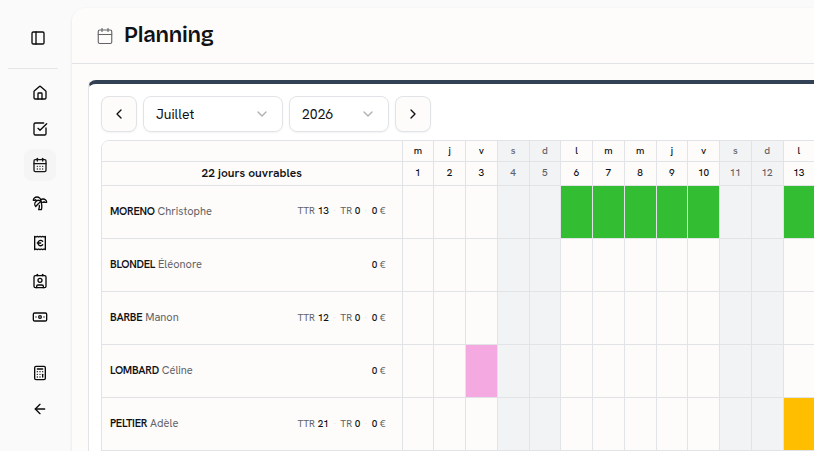Open the calculator icon in sidebar
Viewport: 814px width, 451px height.
(40, 373)
